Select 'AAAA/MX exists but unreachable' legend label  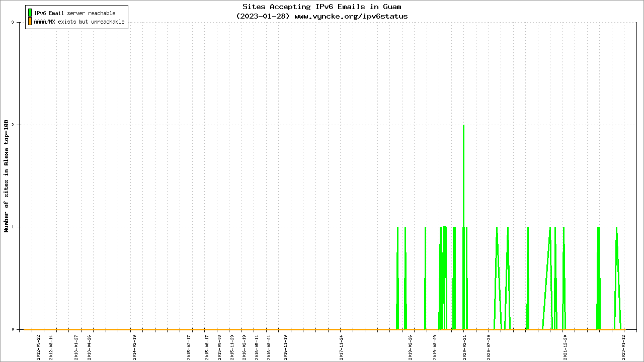(x=79, y=22)
